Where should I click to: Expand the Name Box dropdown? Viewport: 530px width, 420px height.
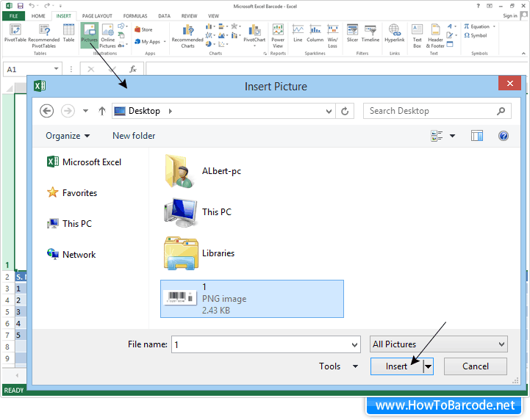click(x=56, y=69)
